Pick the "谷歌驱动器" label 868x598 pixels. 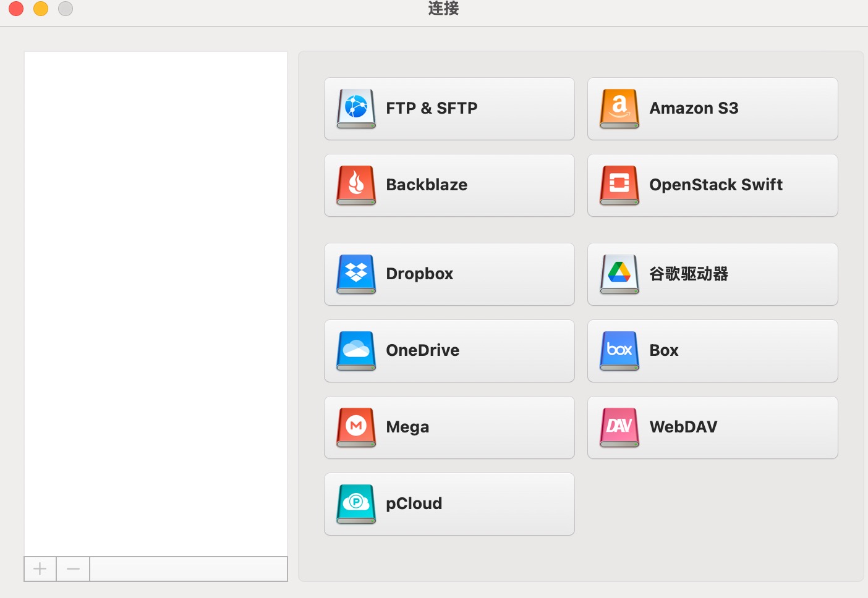pos(689,274)
